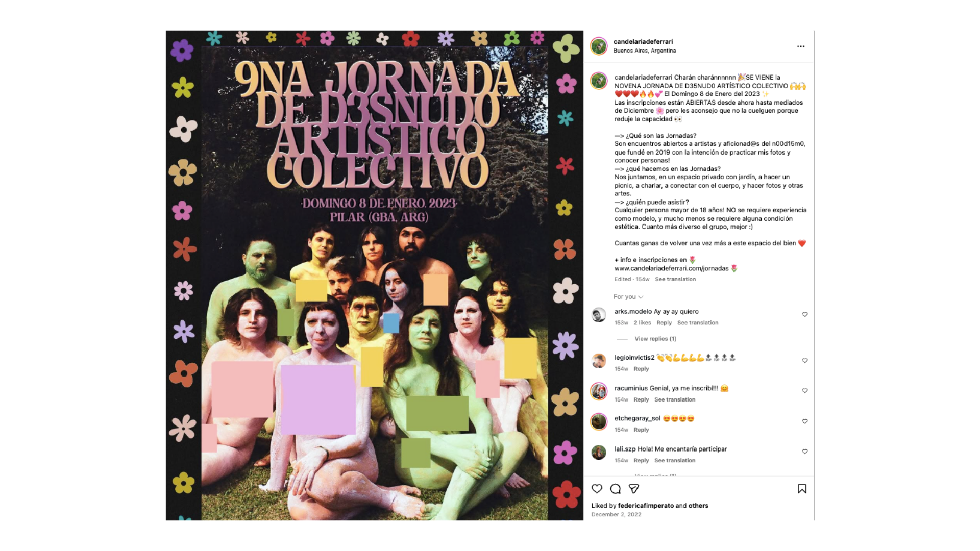Open Buenos Aires, Argentina location link
Image resolution: width=980 pixels, height=551 pixels.
[x=645, y=51]
